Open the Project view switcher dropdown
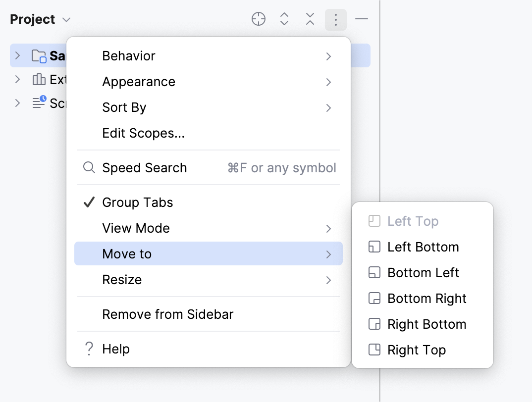The height and width of the screenshot is (402, 532). (x=66, y=19)
